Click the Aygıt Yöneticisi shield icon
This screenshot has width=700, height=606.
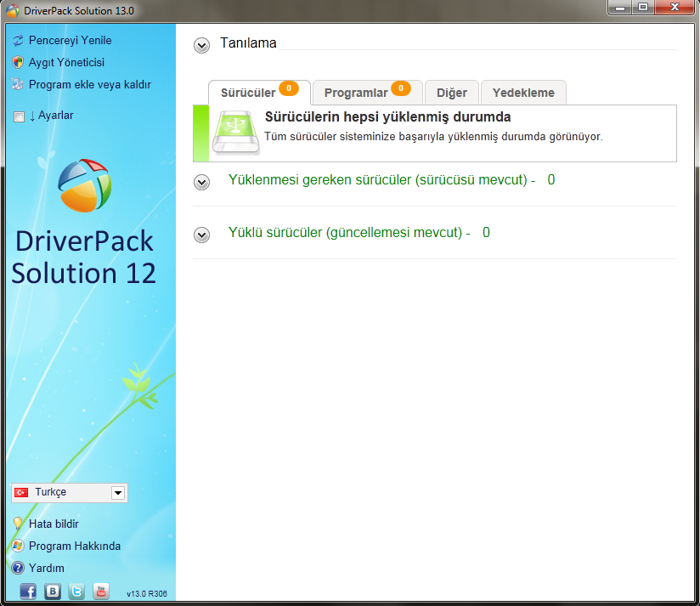click(18, 62)
